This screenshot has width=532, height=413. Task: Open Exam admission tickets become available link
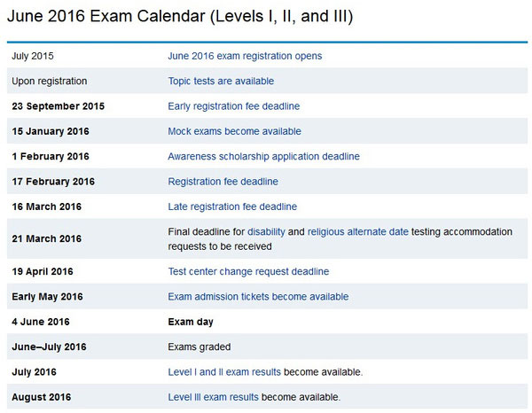(258, 296)
